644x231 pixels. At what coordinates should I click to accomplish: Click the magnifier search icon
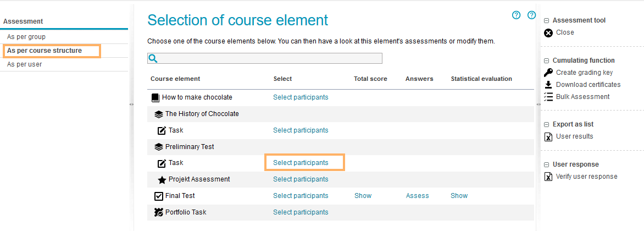coord(153,58)
